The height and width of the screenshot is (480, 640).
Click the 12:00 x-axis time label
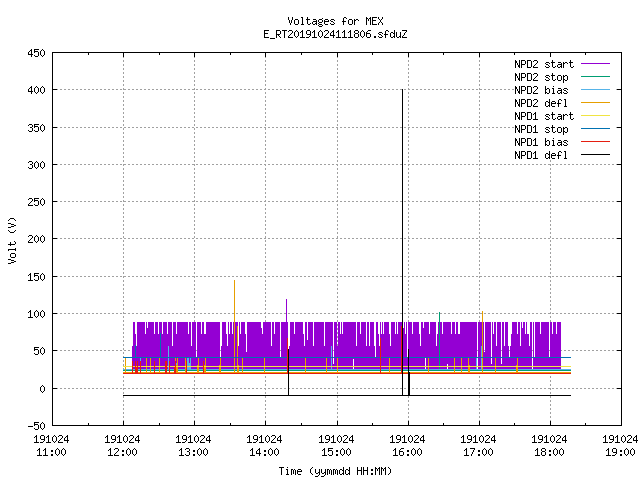tap(122, 452)
